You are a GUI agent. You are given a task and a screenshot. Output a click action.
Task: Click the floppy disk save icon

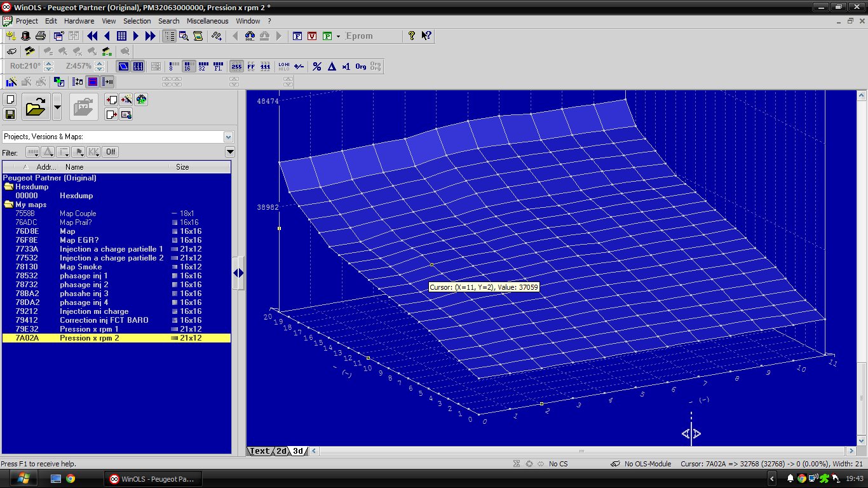10,114
